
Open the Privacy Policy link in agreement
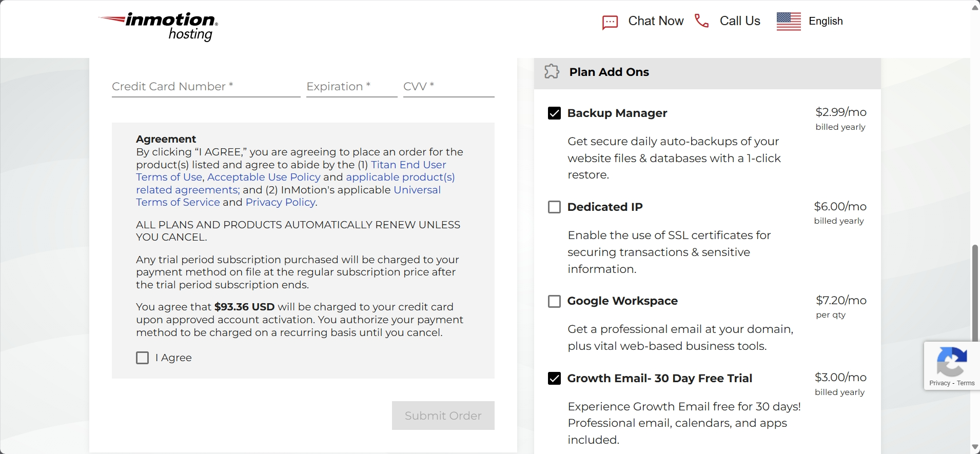pos(280,202)
